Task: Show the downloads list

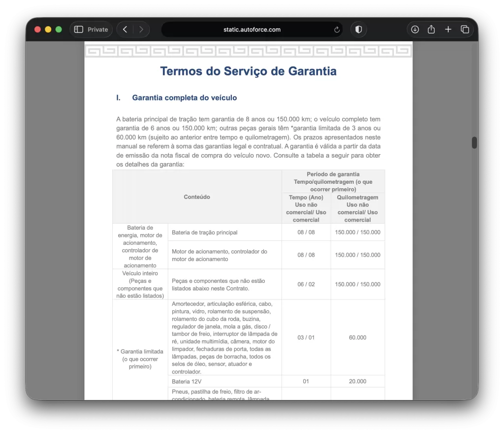Action: click(415, 30)
